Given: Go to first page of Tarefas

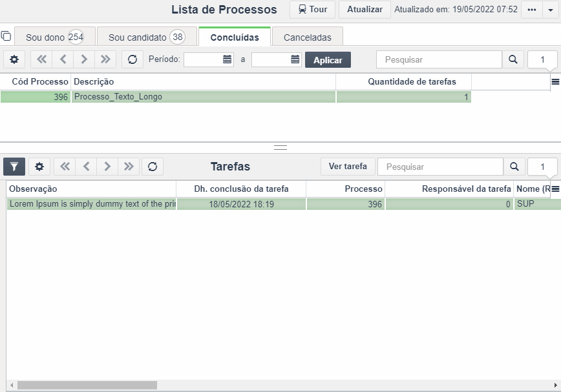Looking at the screenshot, I should coord(65,167).
